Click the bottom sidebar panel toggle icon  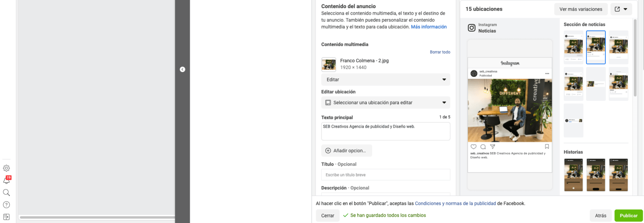click(x=6, y=217)
